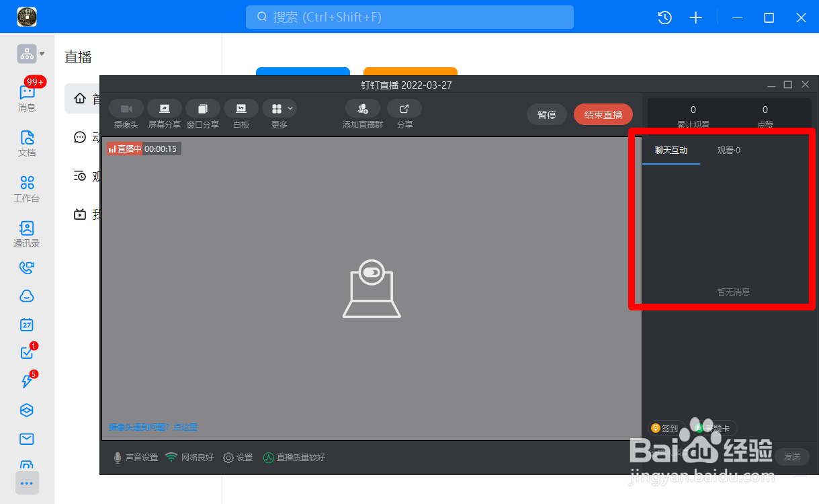This screenshot has height=504, width=819.
Task: Select the home item in the live (直播) menu
Action: [82, 99]
